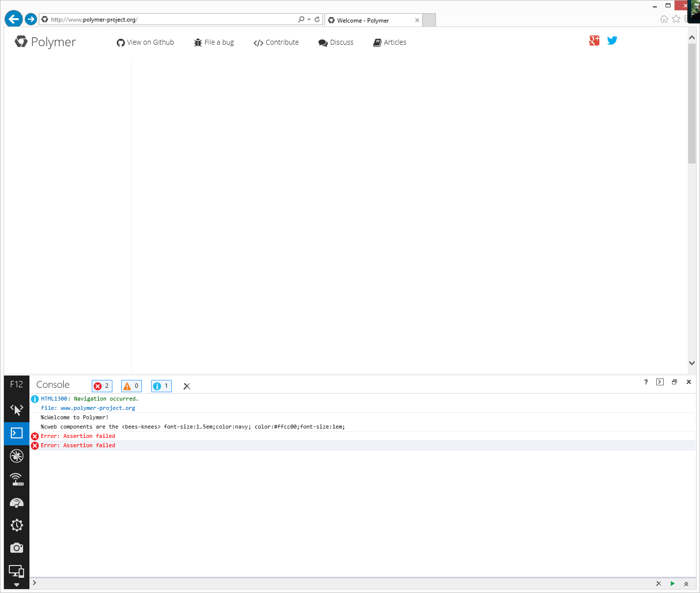
Task: Open a new blank tab
Action: click(429, 20)
